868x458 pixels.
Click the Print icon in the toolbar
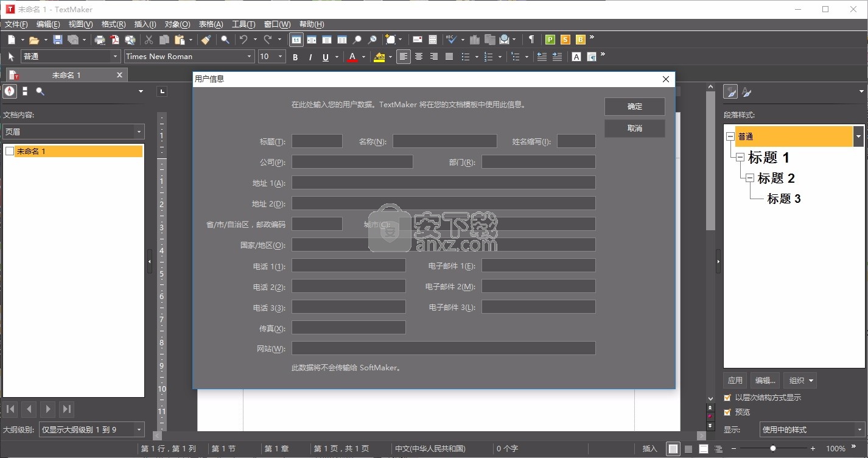[100, 40]
